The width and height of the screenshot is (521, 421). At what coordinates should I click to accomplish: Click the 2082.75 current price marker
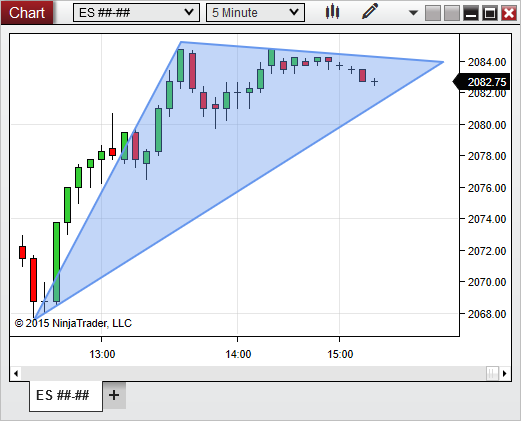[x=484, y=82]
